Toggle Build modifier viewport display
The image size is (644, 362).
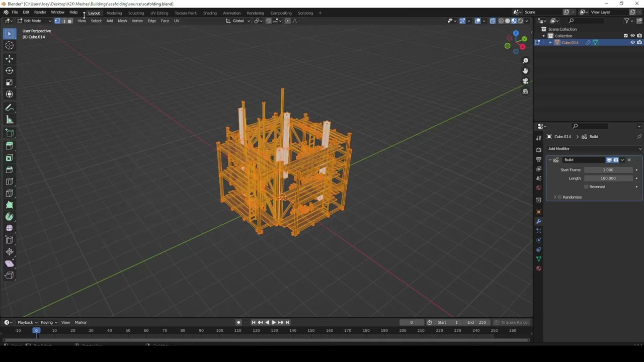pyautogui.click(x=609, y=160)
